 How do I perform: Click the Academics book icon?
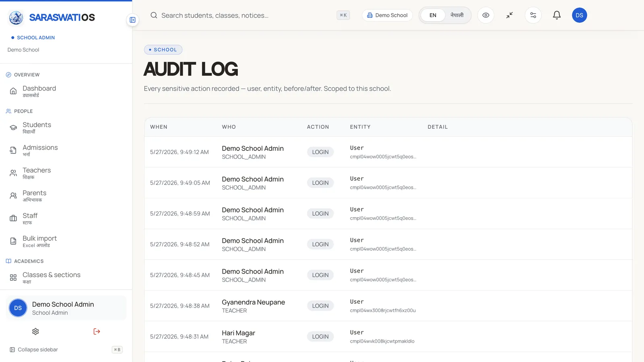click(8, 261)
